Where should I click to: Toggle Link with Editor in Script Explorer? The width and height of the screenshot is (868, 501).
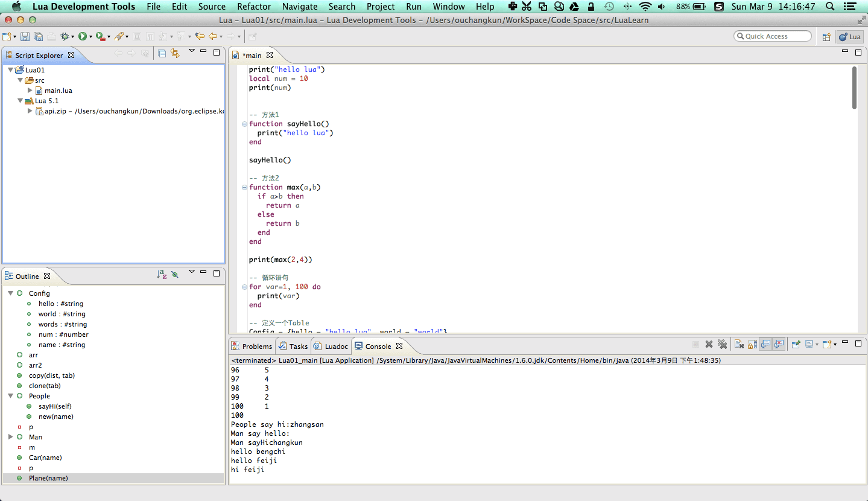tap(175, 54)
